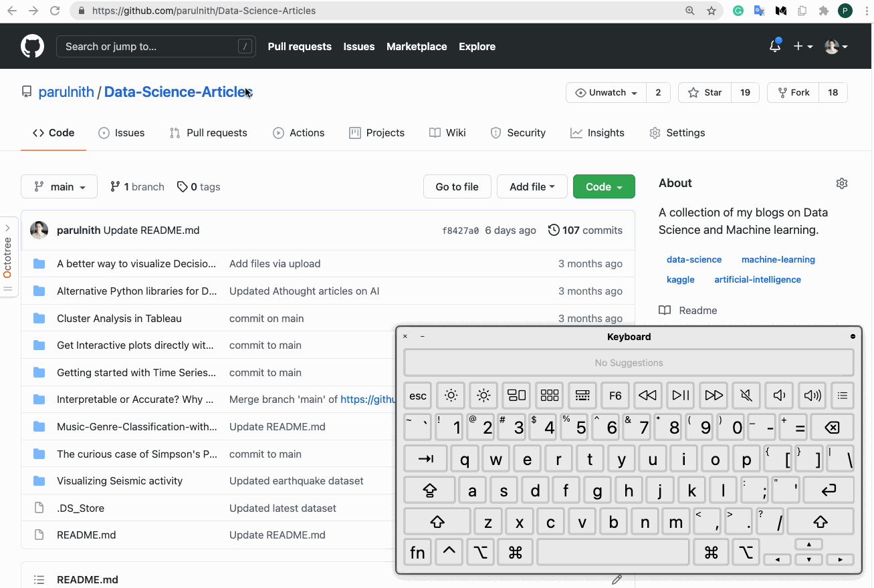Fork the repository

793,93
